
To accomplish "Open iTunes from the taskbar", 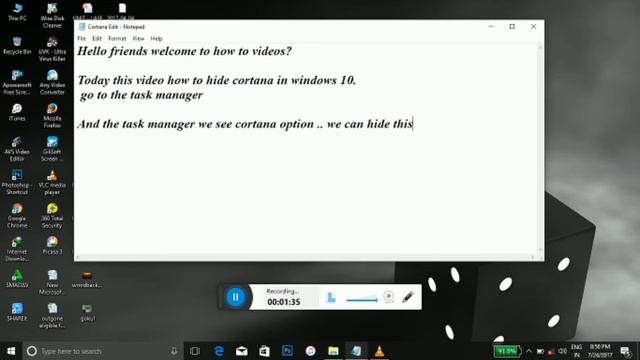I will (x=310, y=351).
